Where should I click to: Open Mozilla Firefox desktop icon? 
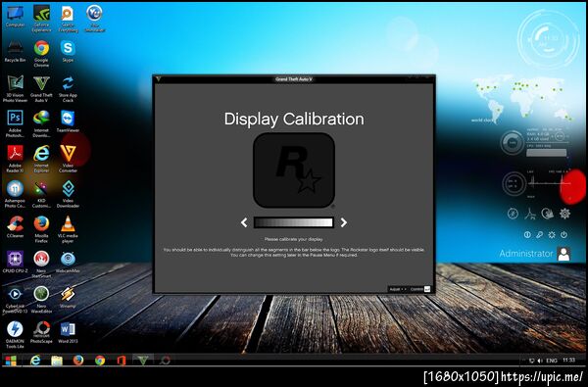(41, 229)
